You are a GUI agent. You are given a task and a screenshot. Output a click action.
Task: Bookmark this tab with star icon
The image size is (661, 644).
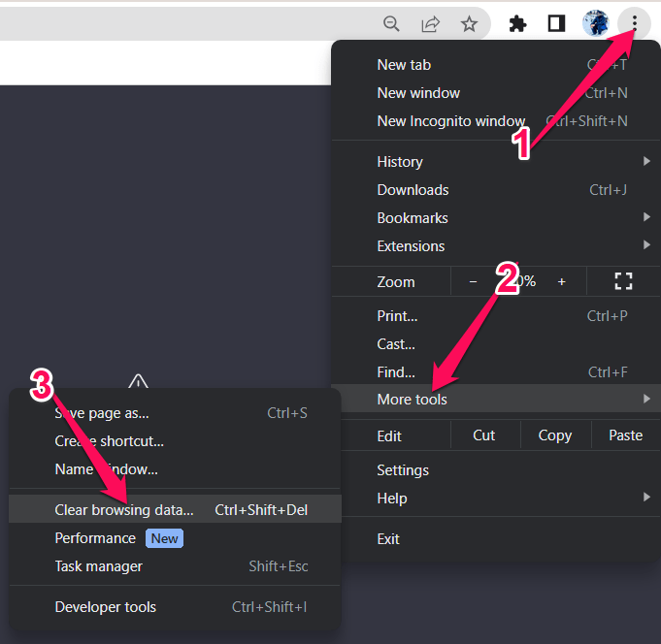tap(469, 23)
